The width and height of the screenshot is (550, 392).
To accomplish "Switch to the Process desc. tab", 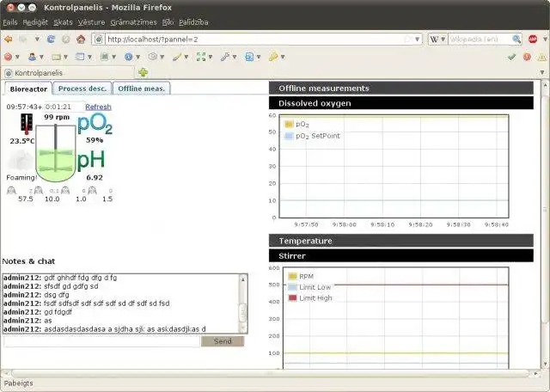I will tap(82, 89).
